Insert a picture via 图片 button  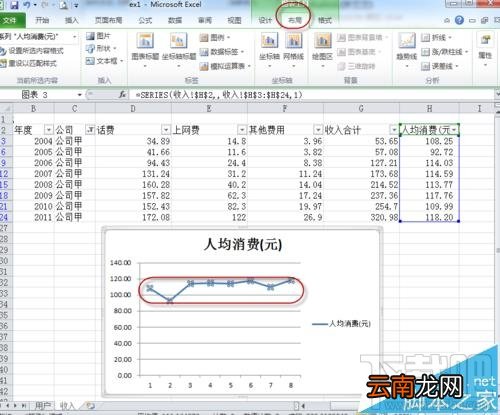98,36
